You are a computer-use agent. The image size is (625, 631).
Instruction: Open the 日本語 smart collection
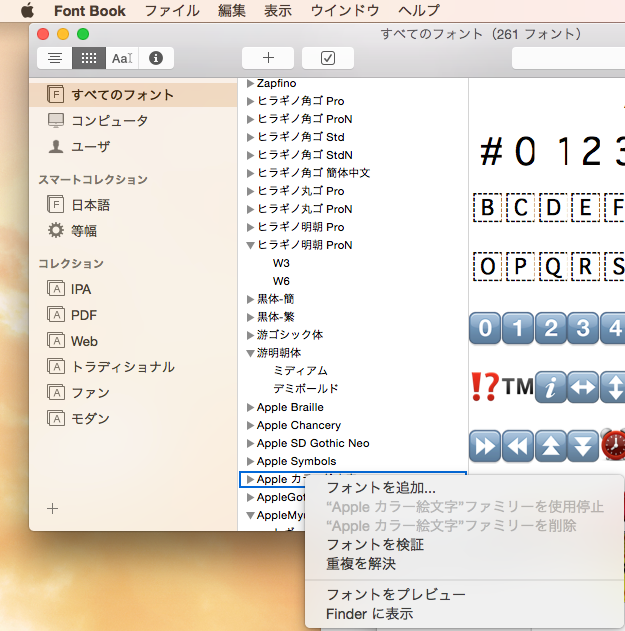(x=133, y=205)
